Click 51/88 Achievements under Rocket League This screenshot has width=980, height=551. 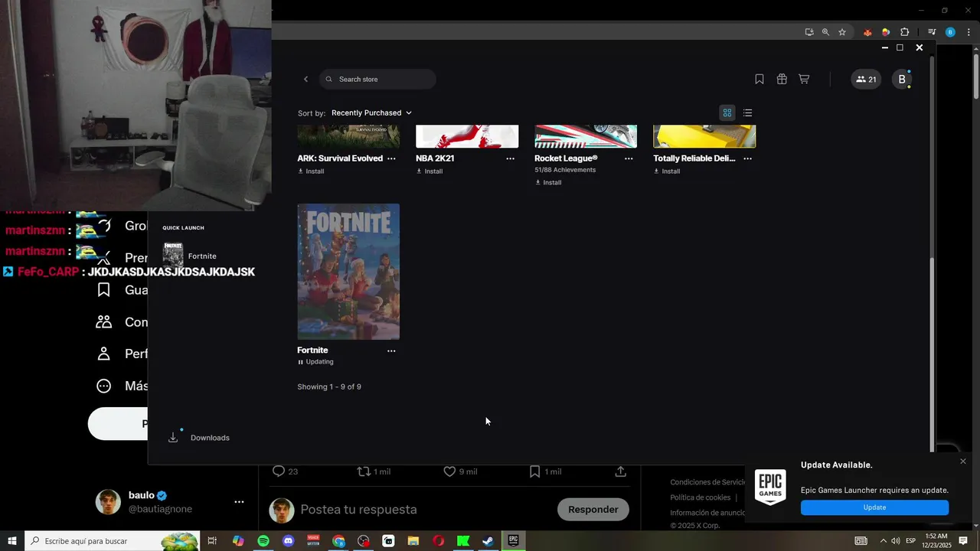click(x=565, y=170)
